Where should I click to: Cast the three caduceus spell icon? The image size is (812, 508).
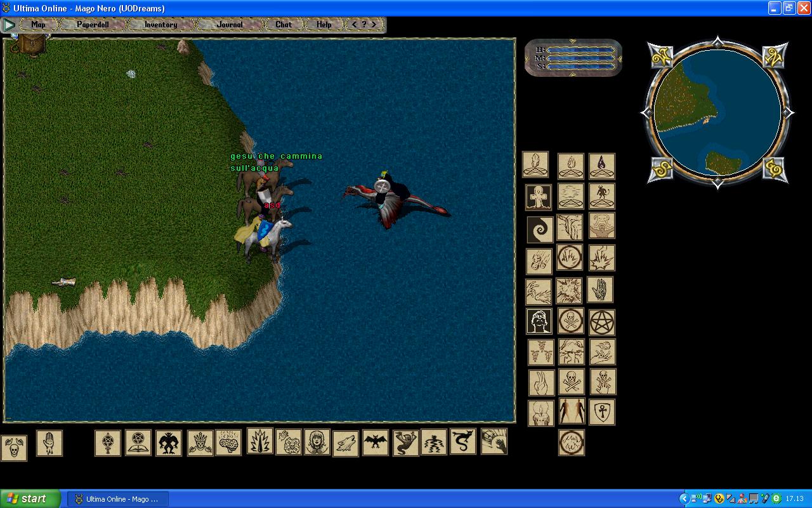click(x=541, y=352)
